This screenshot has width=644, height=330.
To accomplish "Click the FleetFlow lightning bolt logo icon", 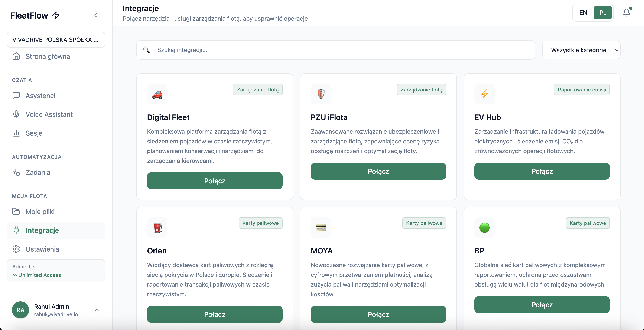I will [55, 15].
